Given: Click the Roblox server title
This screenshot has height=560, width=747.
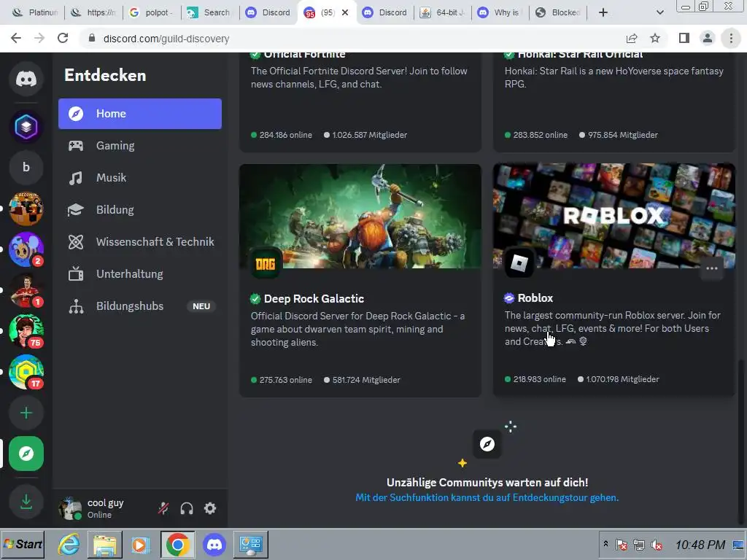Looking at the screenshot, I should click(535, 298).
